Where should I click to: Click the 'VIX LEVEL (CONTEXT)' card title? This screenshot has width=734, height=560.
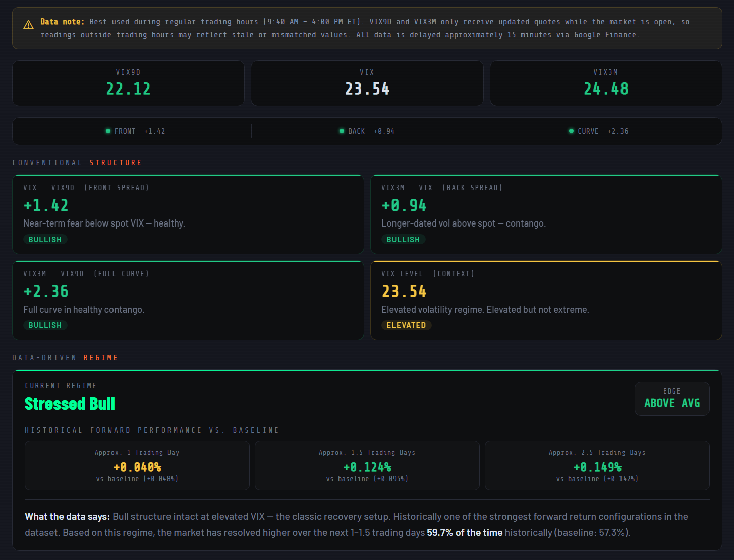point(428,274)
